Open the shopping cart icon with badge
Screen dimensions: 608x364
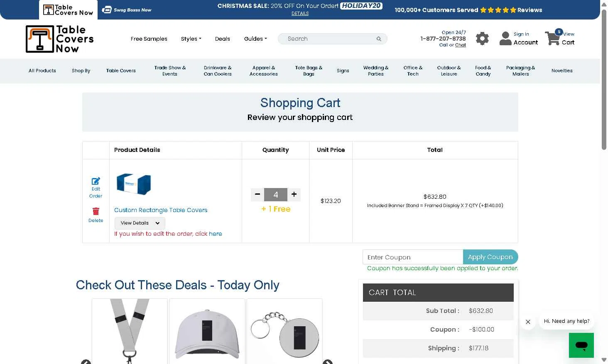[553, 38]
